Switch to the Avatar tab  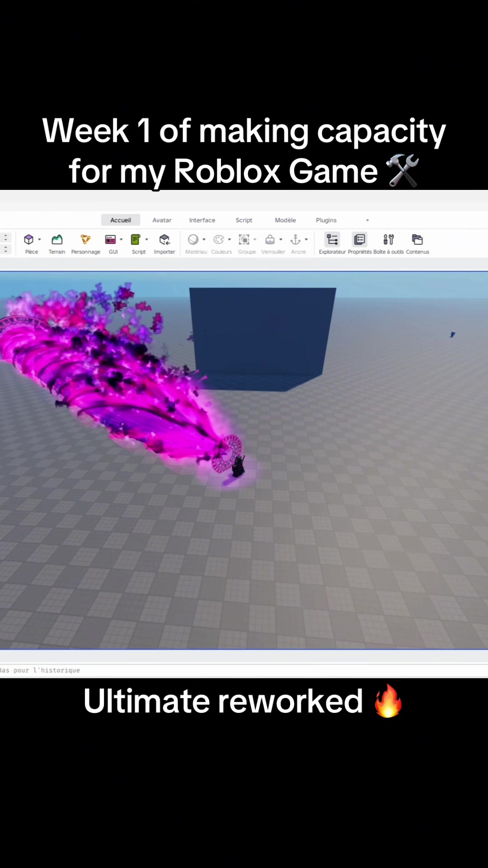click(x=162, y=220)
